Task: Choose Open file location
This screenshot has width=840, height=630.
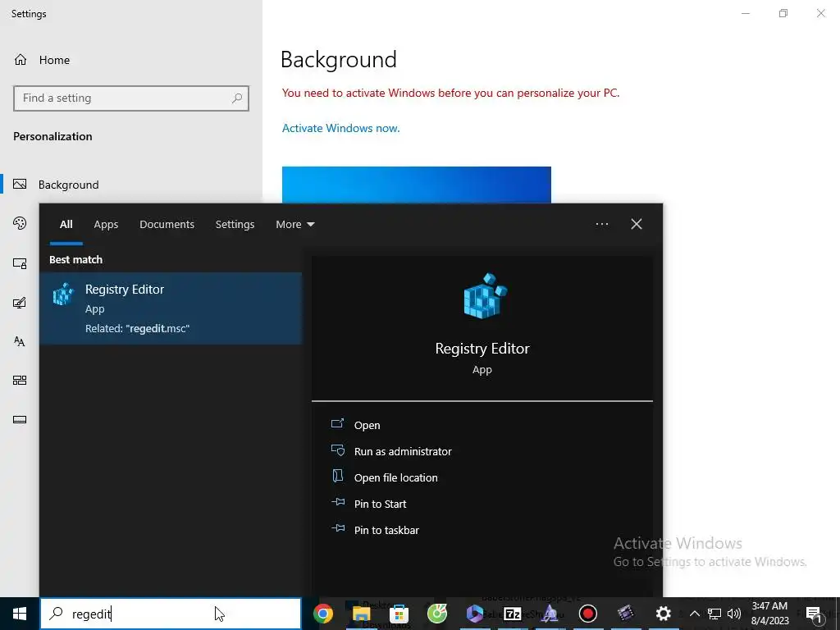Action: [396, 478]
